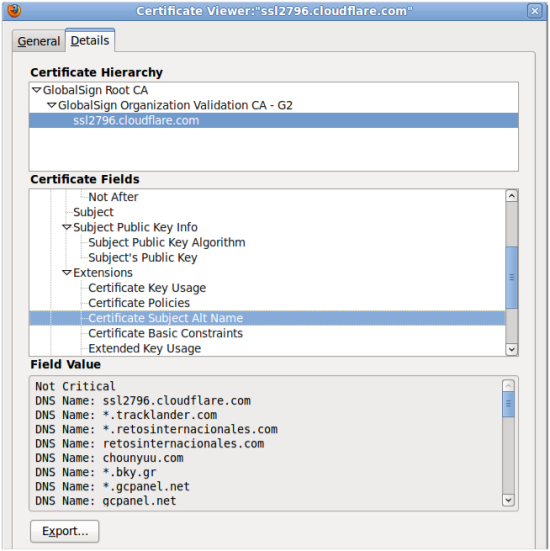Choose Subject Public Key Algorithm field
This screenshot has height=551, width=550.
click(167, 242)
